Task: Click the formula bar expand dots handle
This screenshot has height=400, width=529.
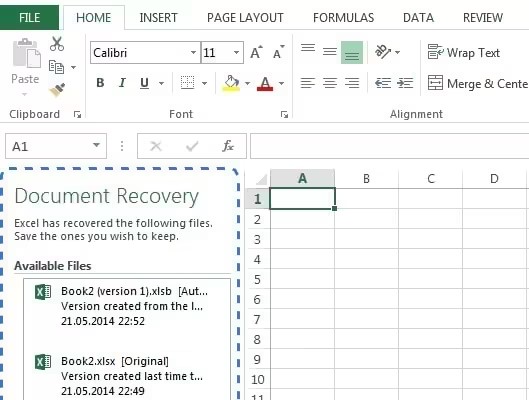Action: (x=122, y=146)
